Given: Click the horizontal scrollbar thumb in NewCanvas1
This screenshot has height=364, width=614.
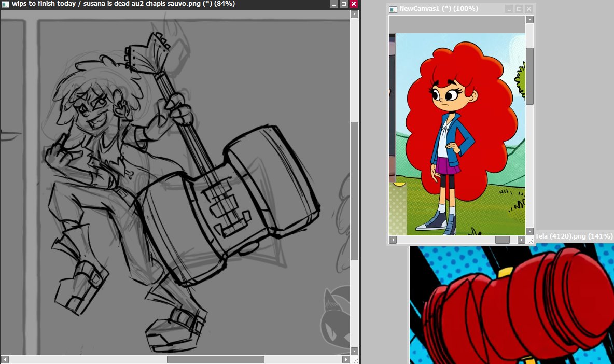Looking at the screenshot, I should tap(503, 240).
